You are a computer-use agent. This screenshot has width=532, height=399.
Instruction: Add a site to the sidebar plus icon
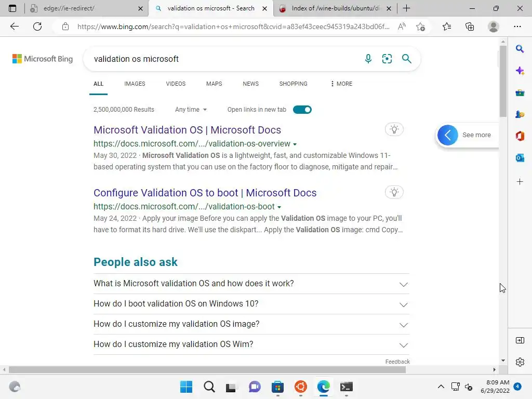520,182
